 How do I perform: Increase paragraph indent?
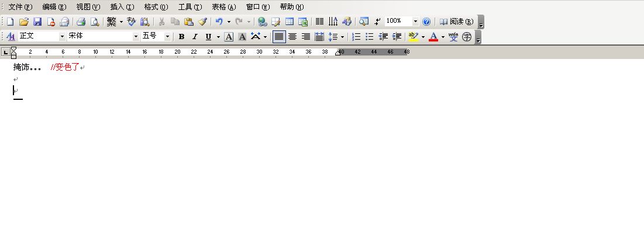[397, 37]
